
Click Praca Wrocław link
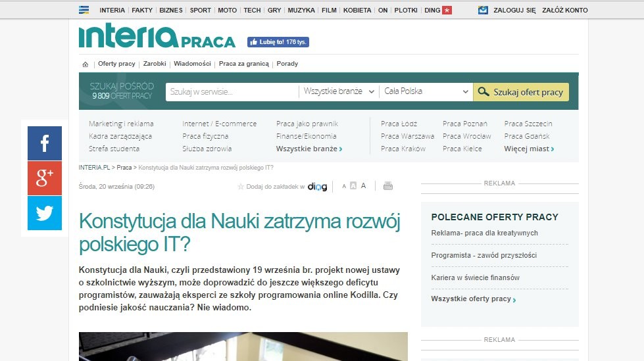pos(467,136)
